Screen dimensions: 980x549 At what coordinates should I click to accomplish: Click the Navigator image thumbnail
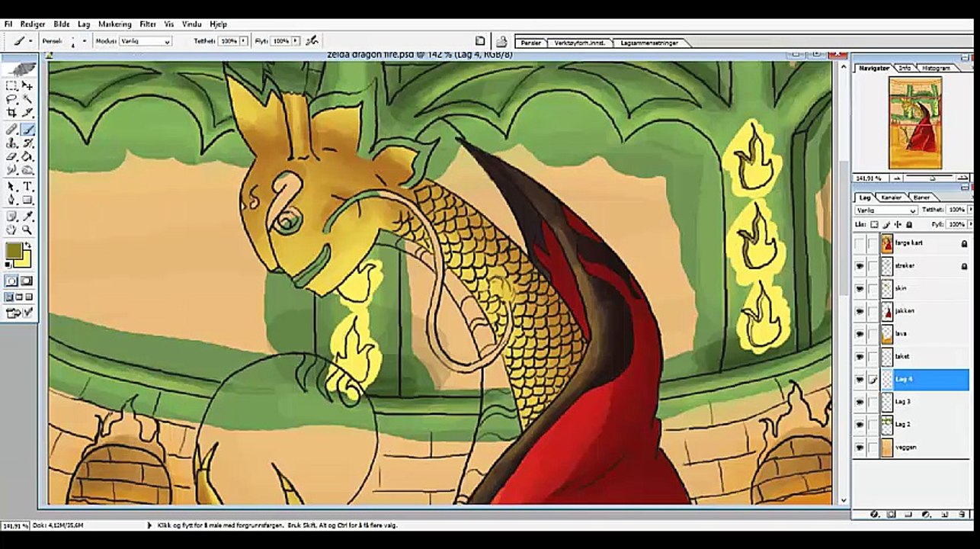915,123
